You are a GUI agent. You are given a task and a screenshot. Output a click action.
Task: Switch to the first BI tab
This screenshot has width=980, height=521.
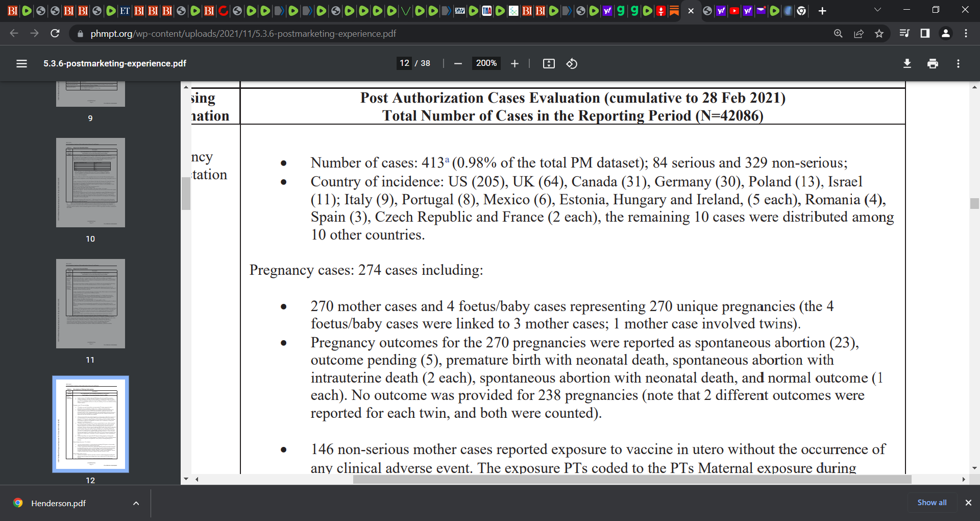click(12, 11)
